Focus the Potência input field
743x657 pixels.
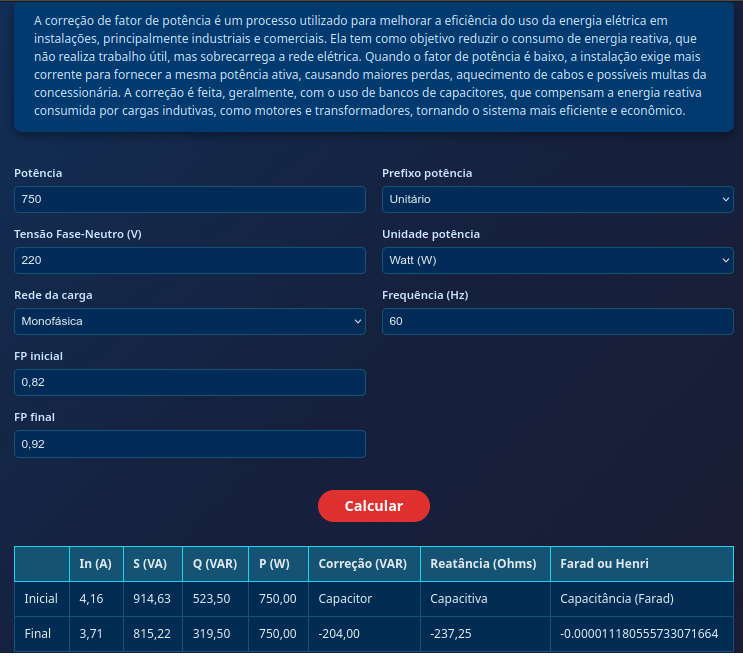(x=189, y=199)
